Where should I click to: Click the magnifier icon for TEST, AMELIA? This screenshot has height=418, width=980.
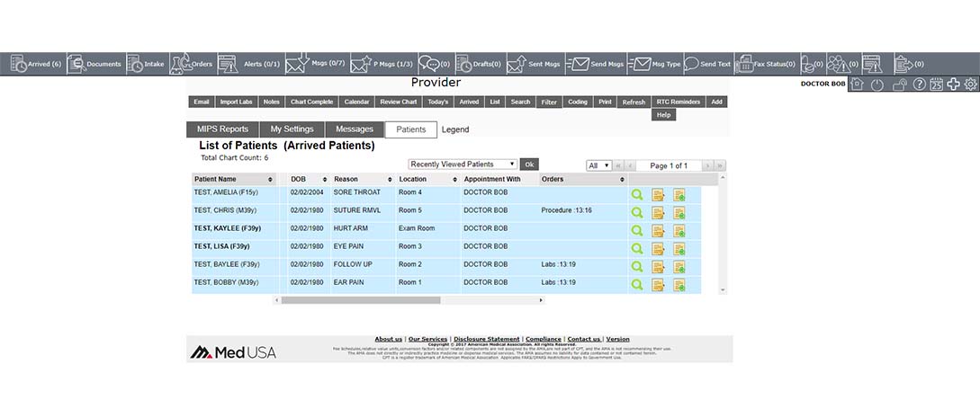point(637,193)
